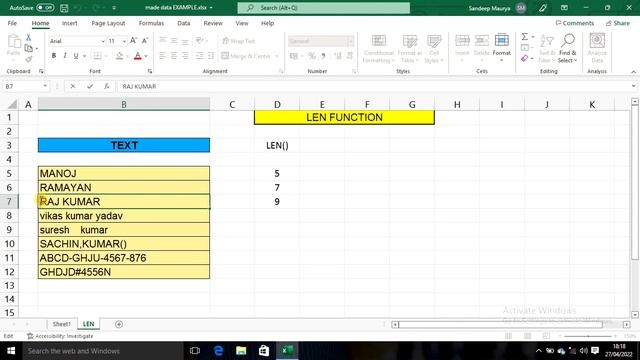640x360 pixels.
Task: Click the Fill Color bucket
Action: 119,56
